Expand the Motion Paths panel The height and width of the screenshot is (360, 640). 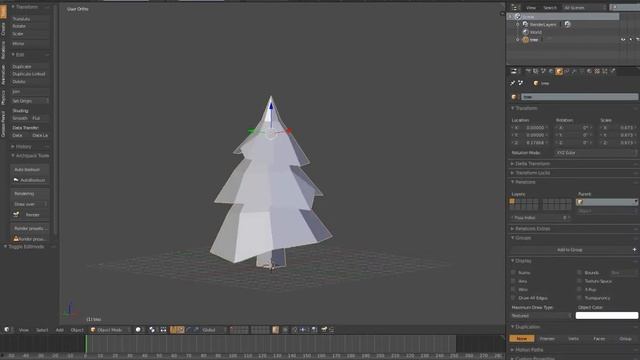coord(528,350)
